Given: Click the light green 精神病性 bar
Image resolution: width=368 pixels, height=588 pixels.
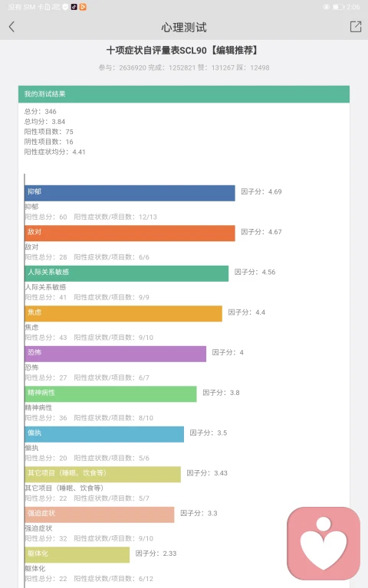Looking at the screenshot, I should [110, 394].
